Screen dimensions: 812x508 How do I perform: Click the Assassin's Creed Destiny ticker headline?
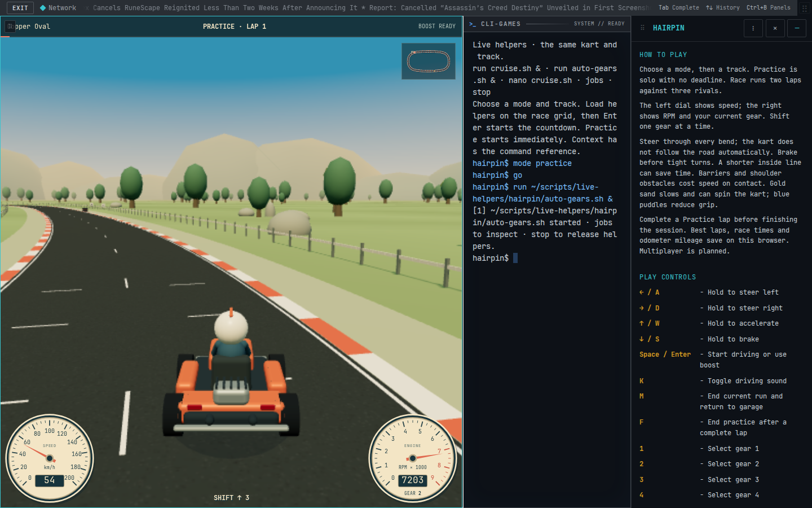[x=510, y=8]
